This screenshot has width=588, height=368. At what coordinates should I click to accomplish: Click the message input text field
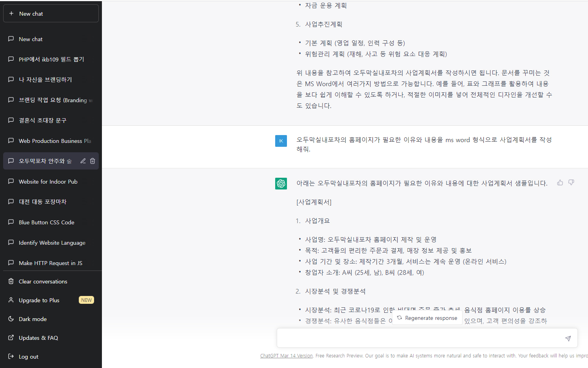point(419,338)
